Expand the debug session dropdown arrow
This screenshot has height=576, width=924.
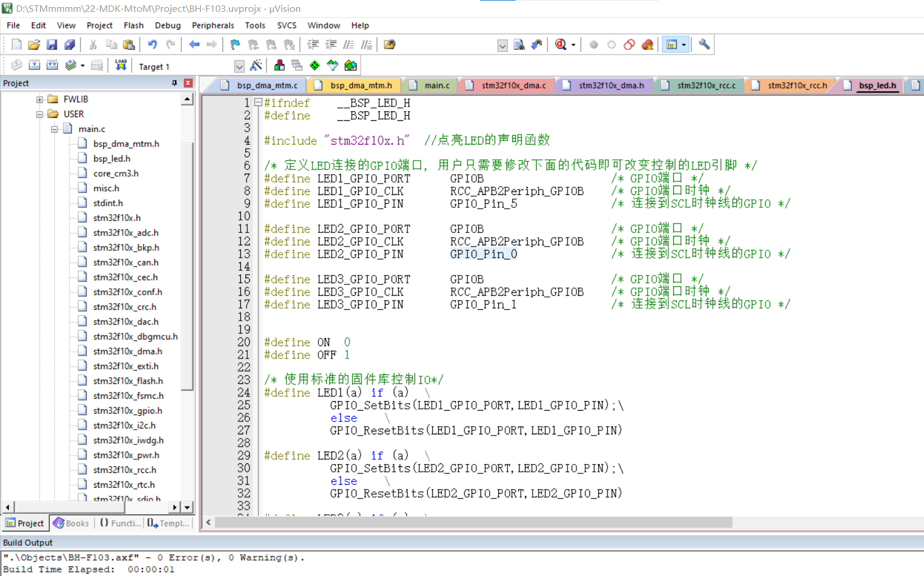[x=573, y=45]
